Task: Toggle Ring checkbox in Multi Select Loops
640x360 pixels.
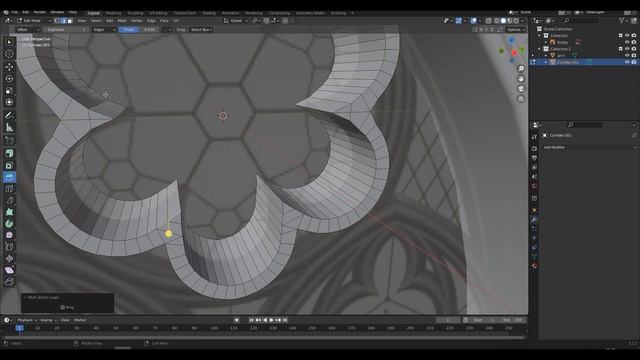Action: [62, 307]
